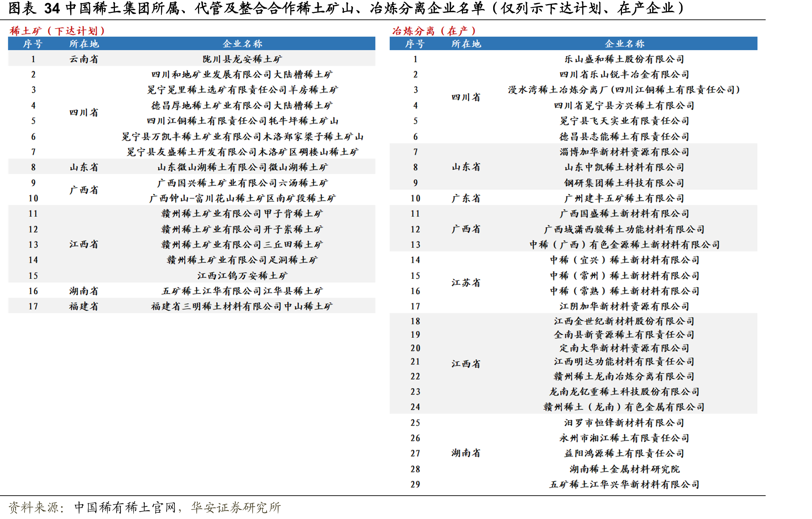Viewport: 812px width, 519px height.
Task: Click '赣州稀土矿业有限公司甲子背稀土矿'
Action: point(242,213)
